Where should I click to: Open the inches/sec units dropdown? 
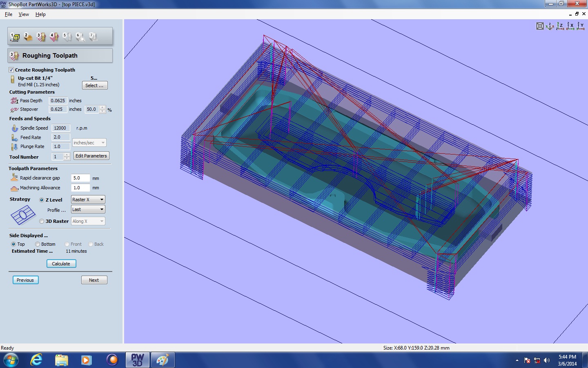click(x=89, y=143)
